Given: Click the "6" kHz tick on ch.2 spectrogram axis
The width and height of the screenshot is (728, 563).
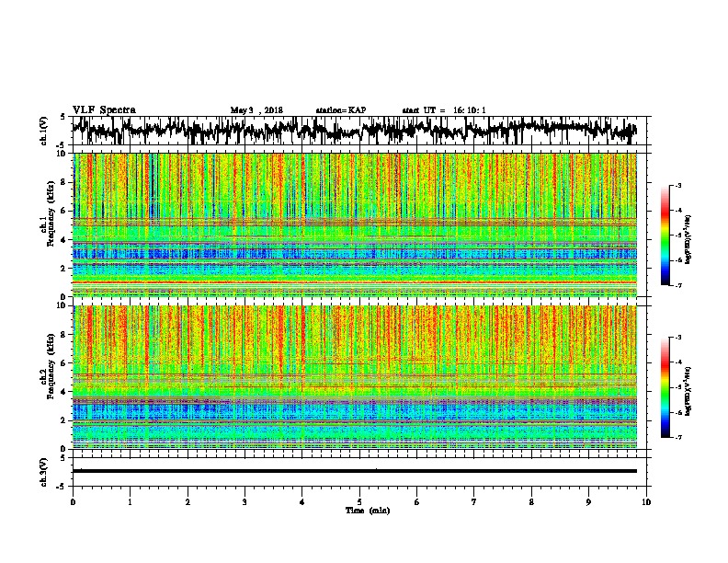Looking at the screenshot, I should (65, 363).
